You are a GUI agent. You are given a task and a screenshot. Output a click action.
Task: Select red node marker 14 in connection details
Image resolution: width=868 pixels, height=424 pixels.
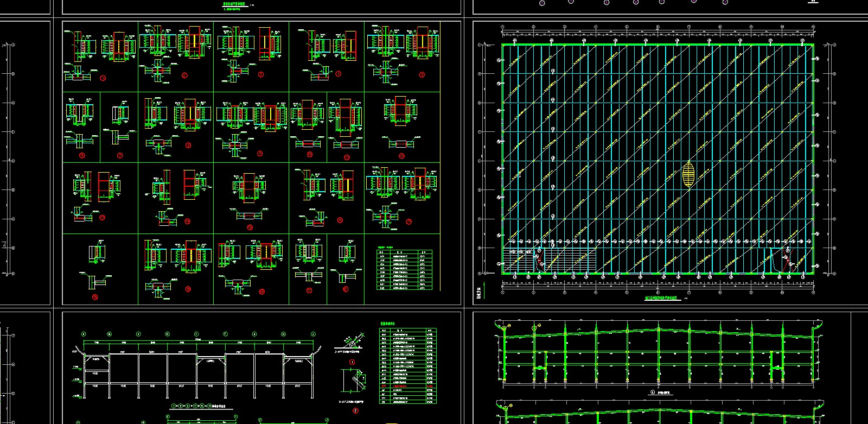click(188, 222)
